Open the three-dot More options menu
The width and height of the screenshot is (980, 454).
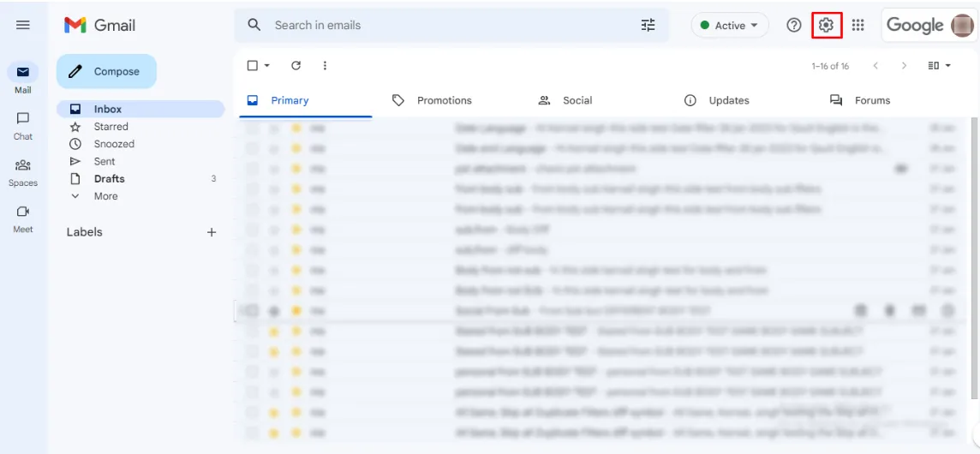pyautogui.click(x=325, y=66)
